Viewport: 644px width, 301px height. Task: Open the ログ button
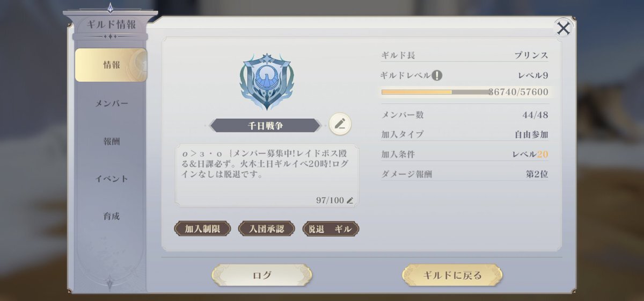[262, 276]
